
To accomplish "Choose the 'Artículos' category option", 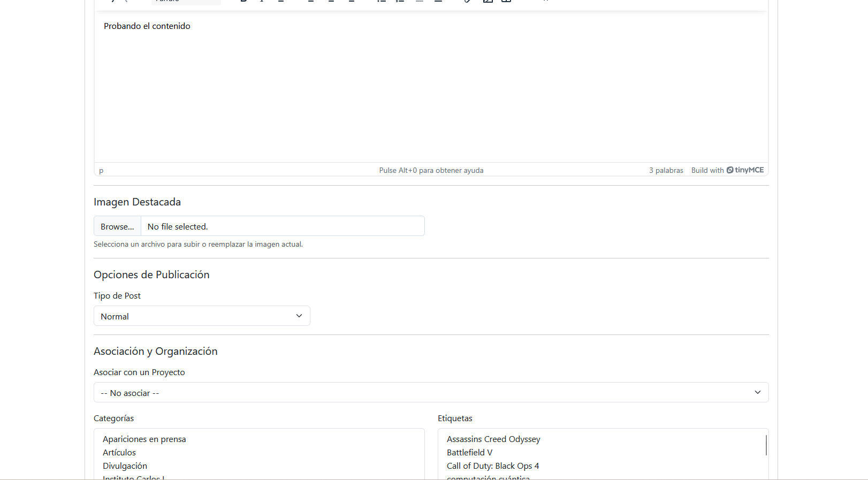I will 119,453.
